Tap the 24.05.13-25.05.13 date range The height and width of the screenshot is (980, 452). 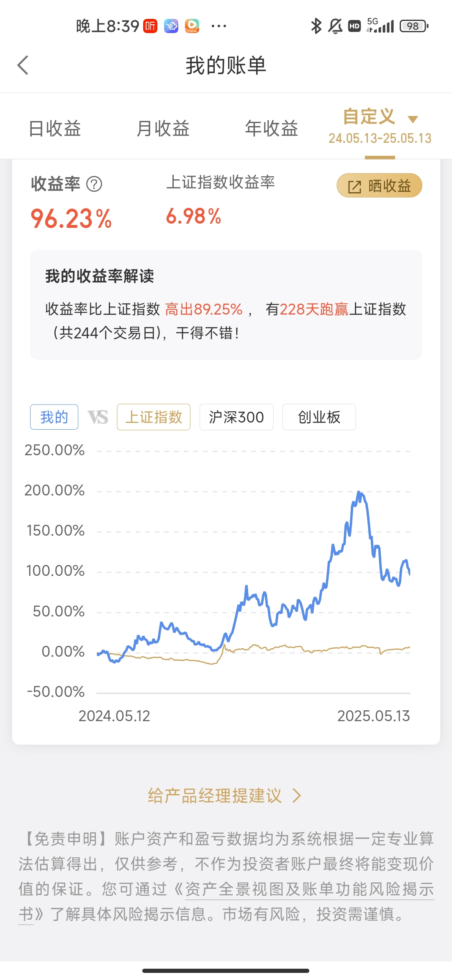(380, 139)
